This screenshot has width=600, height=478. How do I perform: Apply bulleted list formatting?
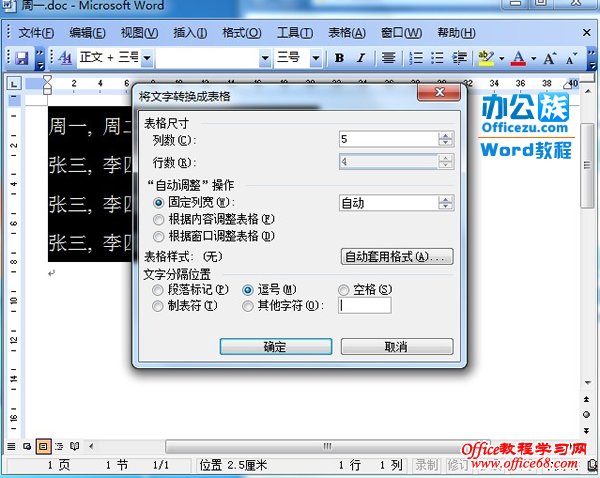[437, 58]
